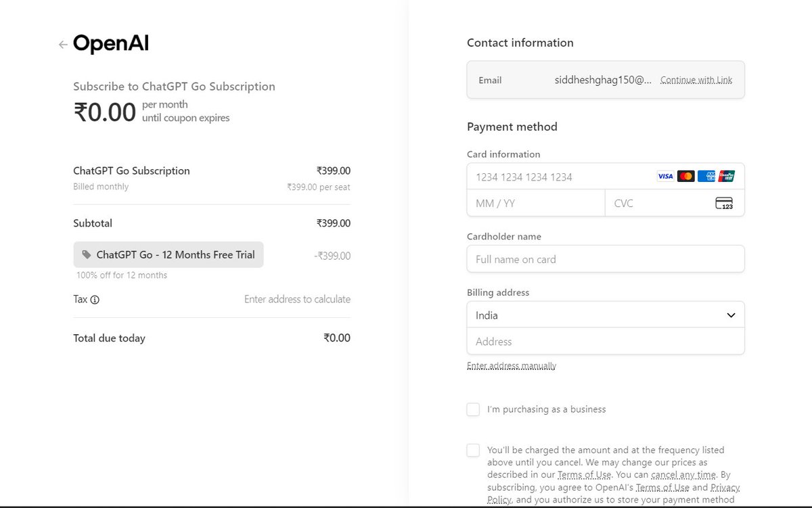This screenshot has height=508, width=812.
Task: Click the Subtotal label
Action: pos(93,223)
